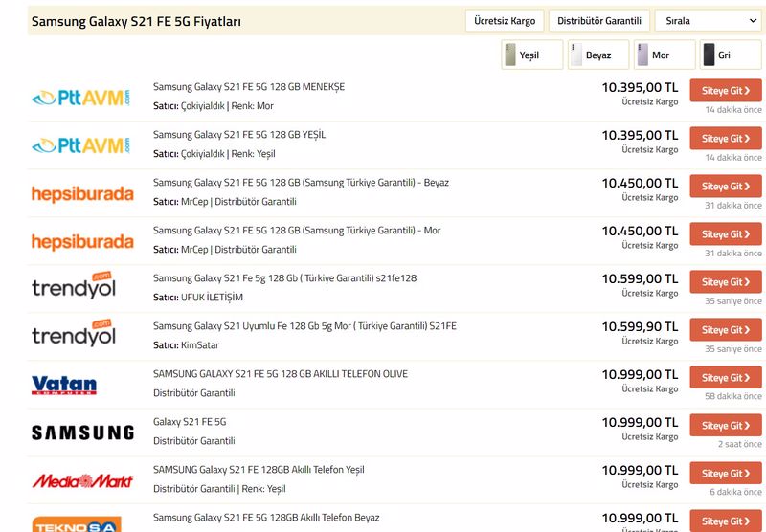The height and width of the screenshot is (532, 766).
Task: Toggle the Ücretsiz Kargo filter
Action: click(x=505, y=21)
